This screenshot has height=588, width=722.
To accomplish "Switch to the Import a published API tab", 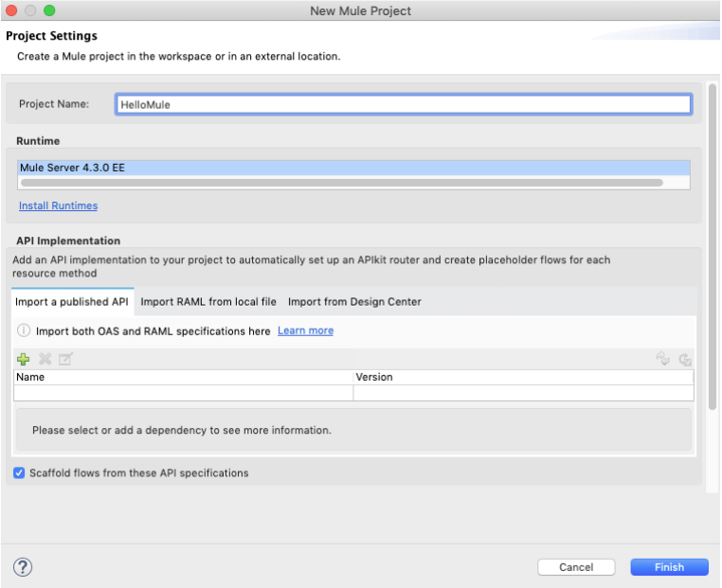I will coord(72,302).
